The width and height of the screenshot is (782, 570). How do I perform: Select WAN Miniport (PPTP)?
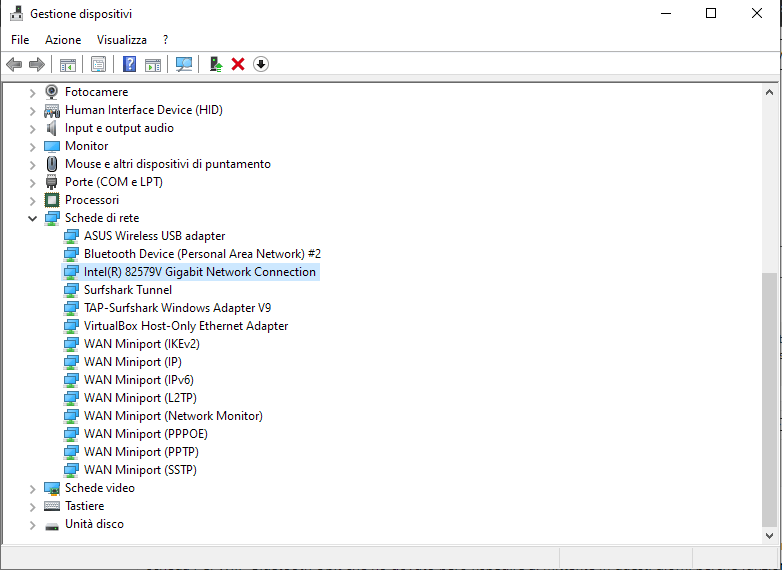[141, 451]
